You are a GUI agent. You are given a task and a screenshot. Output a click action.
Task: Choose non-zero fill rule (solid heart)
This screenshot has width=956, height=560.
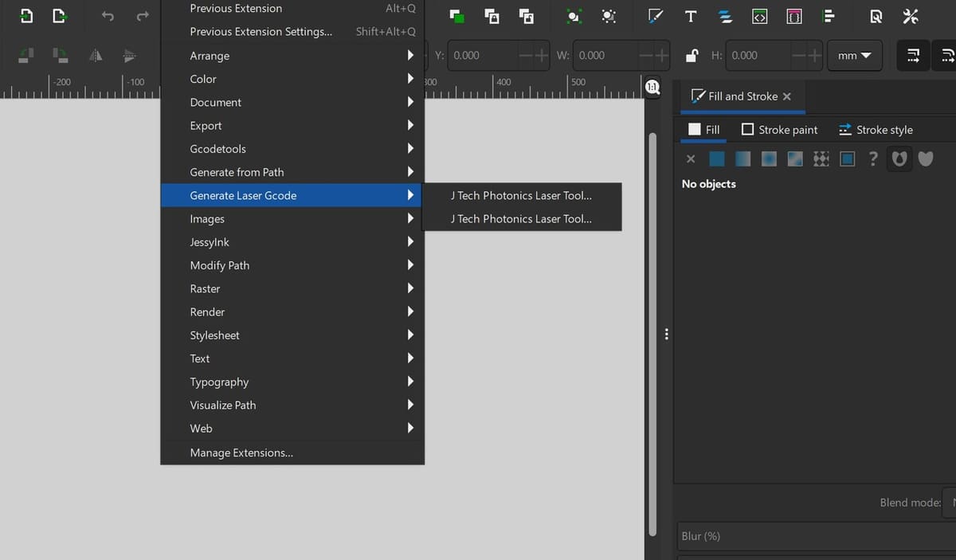click(926, 159)
